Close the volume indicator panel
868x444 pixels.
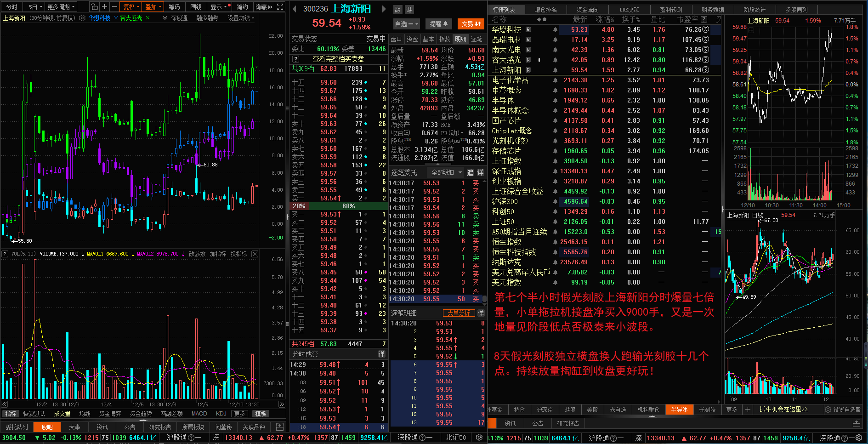255,254
